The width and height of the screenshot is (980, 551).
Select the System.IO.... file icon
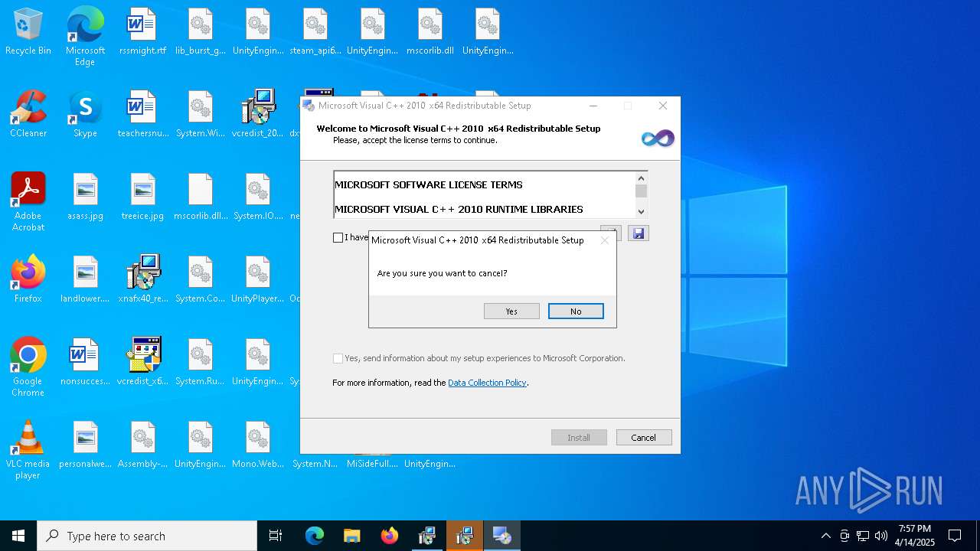[258, 197]
